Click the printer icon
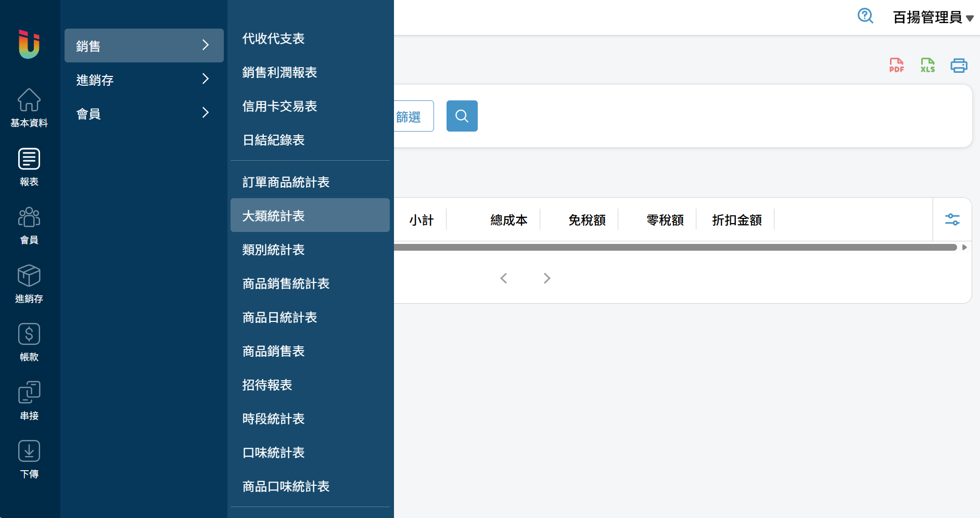Image resolution: width=980 pixels, height=518 pixels. pos(959,66)
